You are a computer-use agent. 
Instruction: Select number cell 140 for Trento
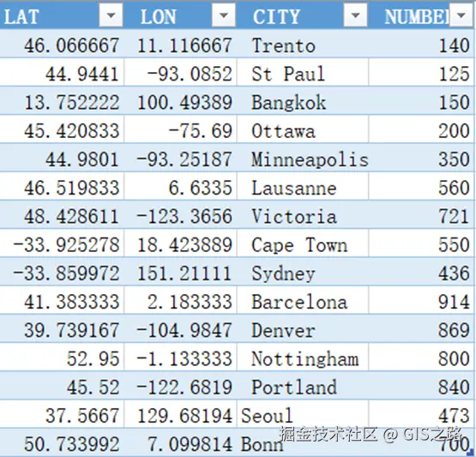tap(421, 44)
